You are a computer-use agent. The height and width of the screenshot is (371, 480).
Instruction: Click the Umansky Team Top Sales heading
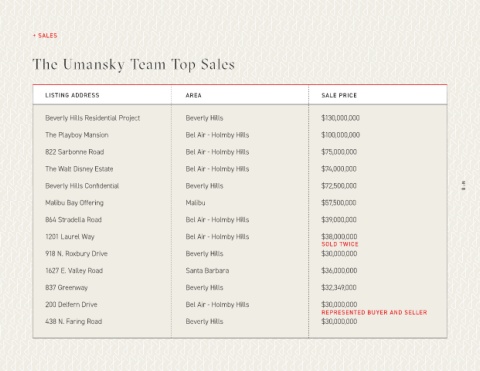coord(134,65)
